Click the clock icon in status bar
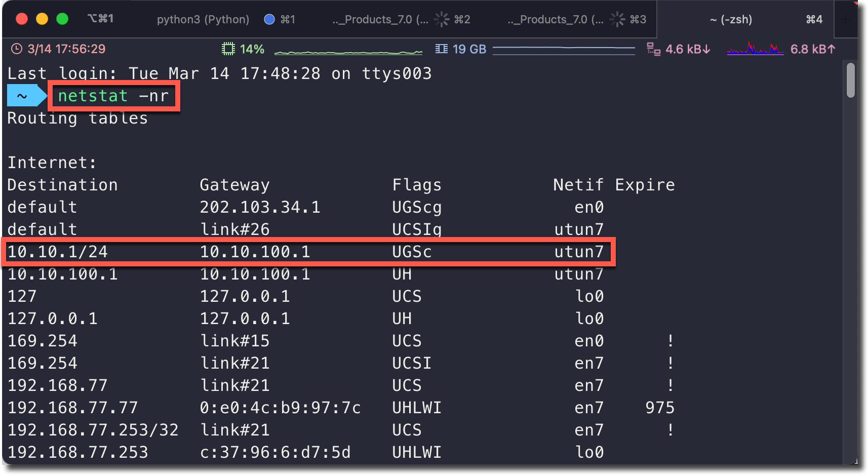Viewport: 868px width, 475px height. (17, 49)
